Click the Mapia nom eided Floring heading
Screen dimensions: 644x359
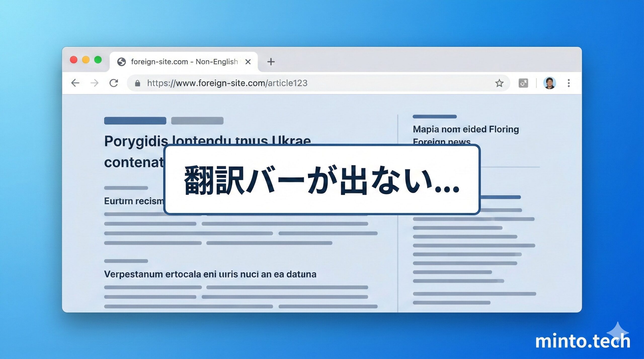click(465, 129)
